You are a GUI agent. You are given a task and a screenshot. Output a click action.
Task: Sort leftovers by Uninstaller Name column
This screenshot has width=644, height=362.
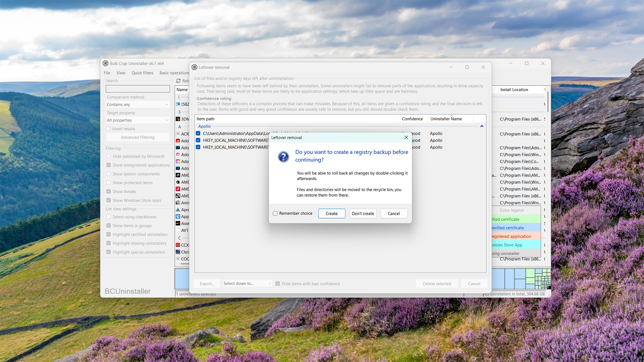(x=451, y=119)
